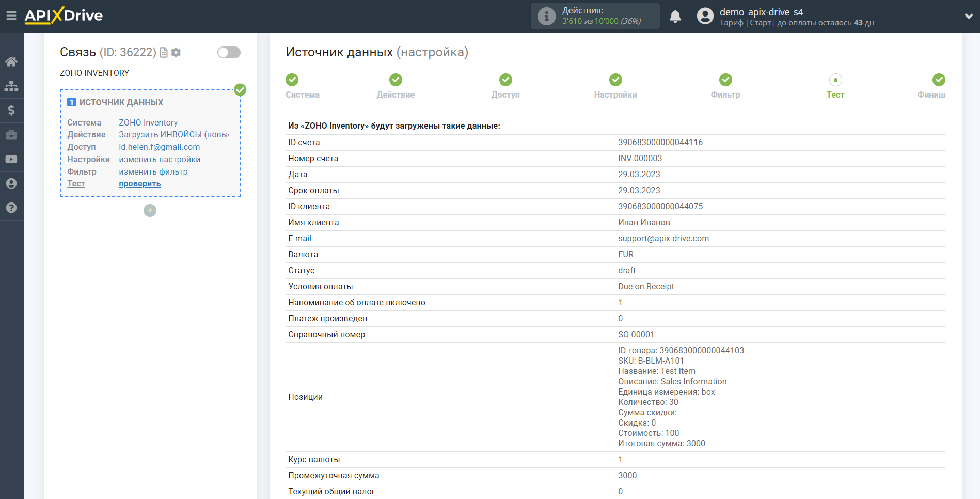
Task: Click the data source block checkmark
Action: point(240,89)
